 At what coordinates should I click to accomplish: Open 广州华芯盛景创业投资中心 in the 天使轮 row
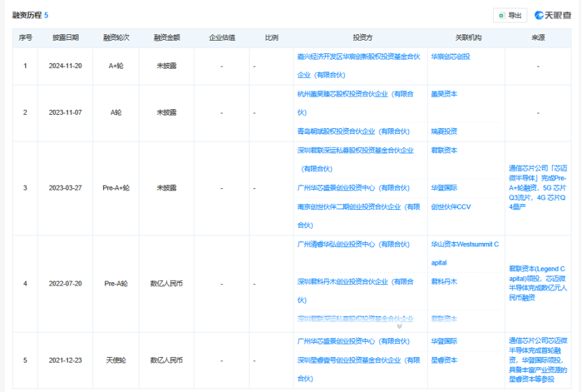click(354, 341)
